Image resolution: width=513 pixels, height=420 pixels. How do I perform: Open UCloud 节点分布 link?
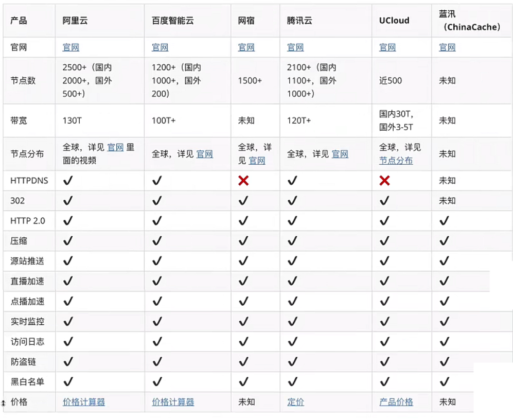[x=396, y=161]
